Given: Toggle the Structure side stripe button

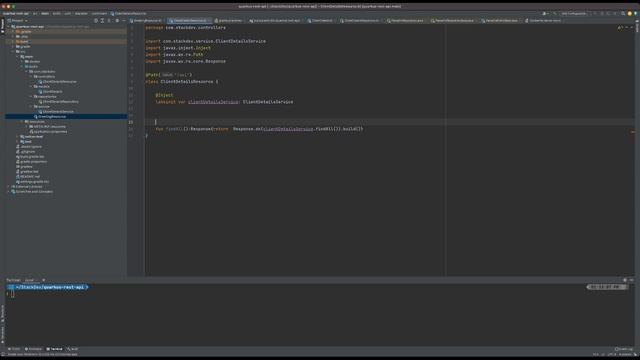Looking at the screenshot, I should coord(2,313).
